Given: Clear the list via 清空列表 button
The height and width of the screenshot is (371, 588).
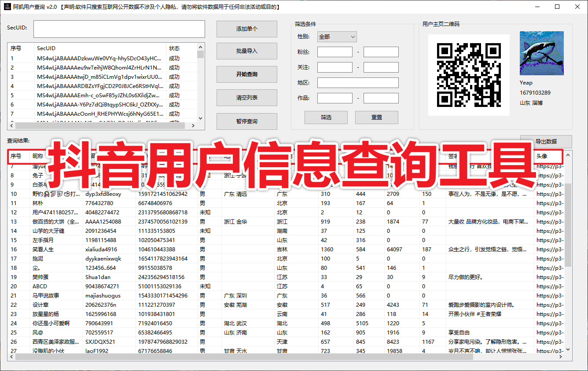Looking at the screenshot, I should click(x=246, y=97).
